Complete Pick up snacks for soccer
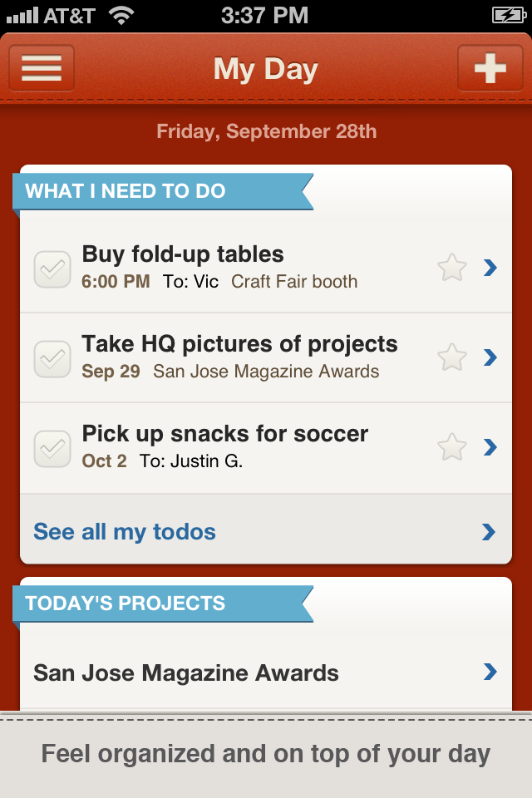This screenshot has width=532, height=798. [52, 448]
